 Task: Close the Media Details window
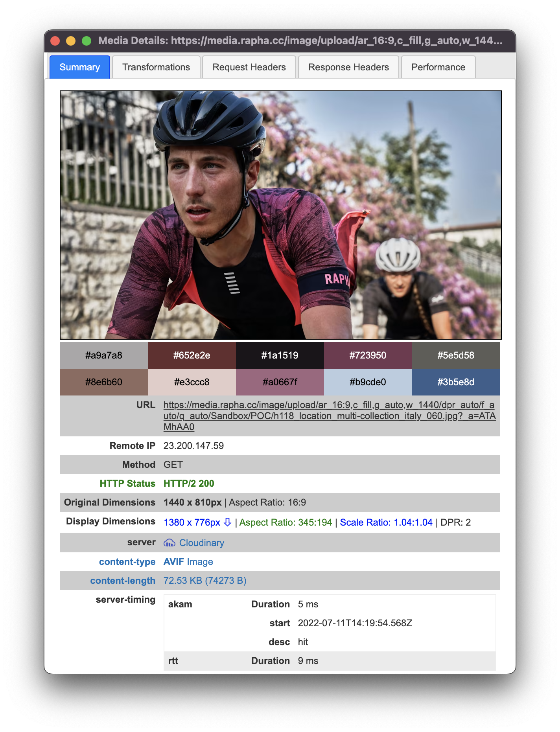point(55,41)
